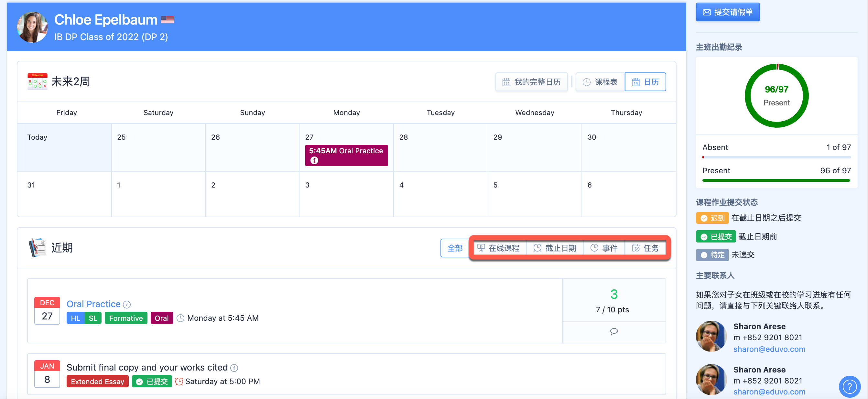The width and height of the screenshot is (868, 399).
Task: Click the Extended Essay tag
Action: coord(97,382)
